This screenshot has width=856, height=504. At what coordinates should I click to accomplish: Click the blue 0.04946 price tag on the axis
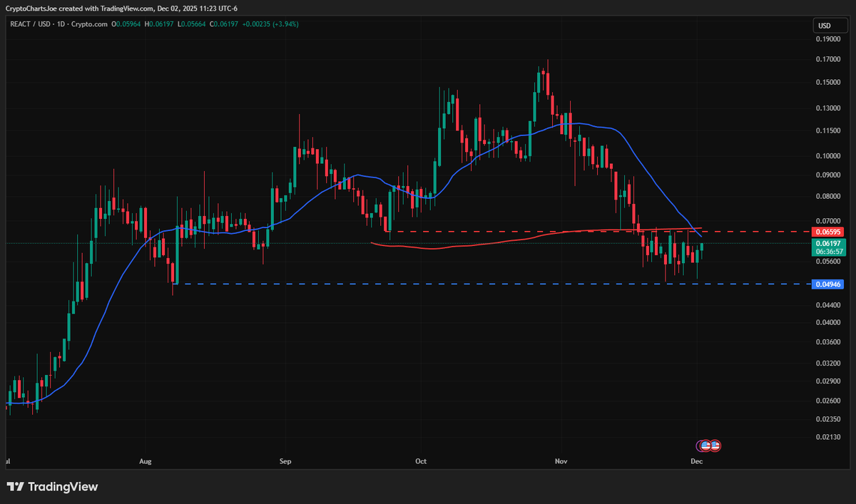point(830,284)
